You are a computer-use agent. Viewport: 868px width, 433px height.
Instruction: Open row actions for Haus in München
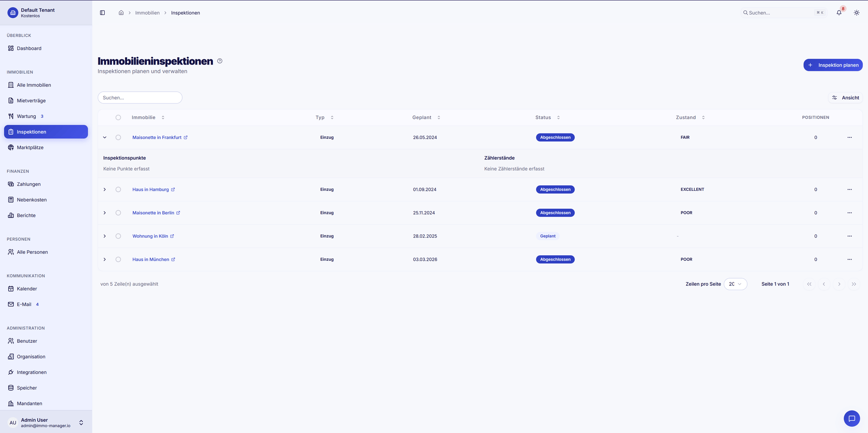coord(849,260)
